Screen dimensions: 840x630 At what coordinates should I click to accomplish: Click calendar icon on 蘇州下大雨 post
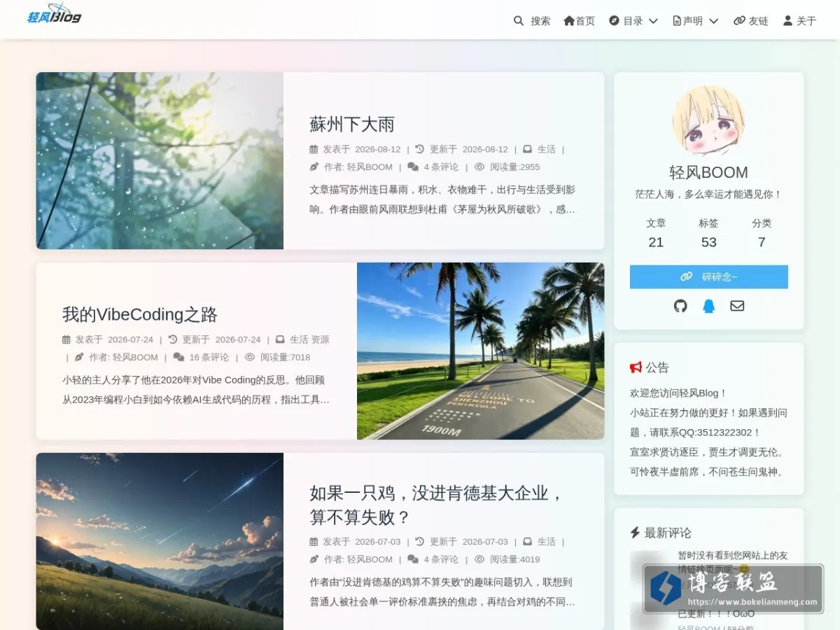[314, 149]
